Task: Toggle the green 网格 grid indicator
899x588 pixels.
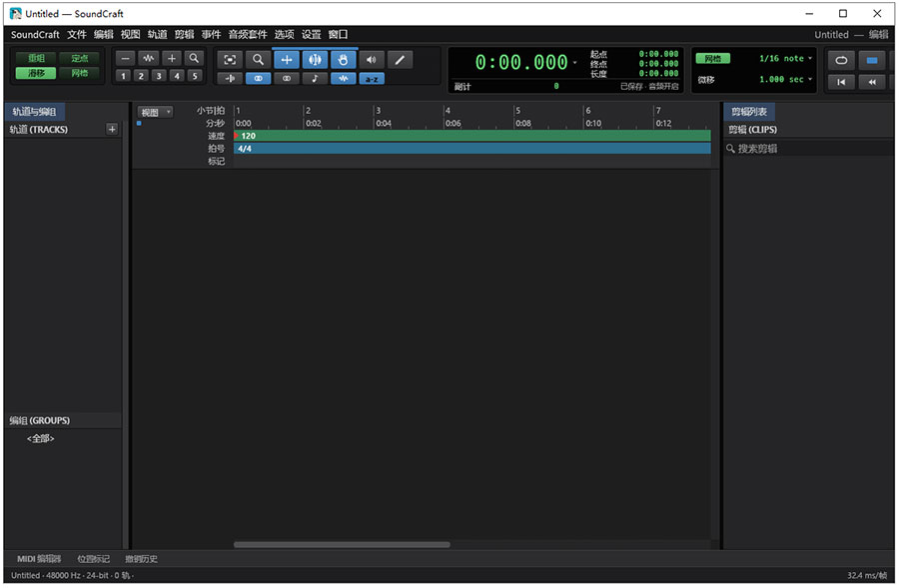Action: click(x=712, y=59)
